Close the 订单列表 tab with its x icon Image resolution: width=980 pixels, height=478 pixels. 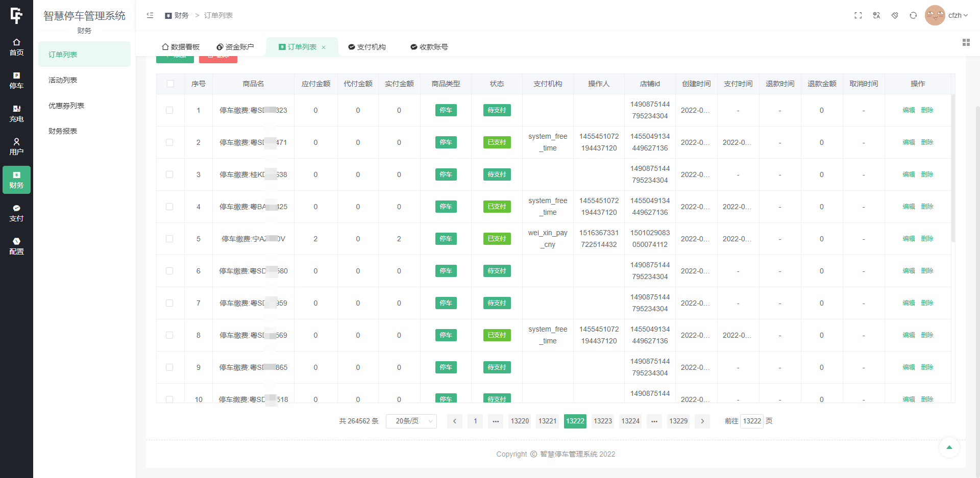324,47
